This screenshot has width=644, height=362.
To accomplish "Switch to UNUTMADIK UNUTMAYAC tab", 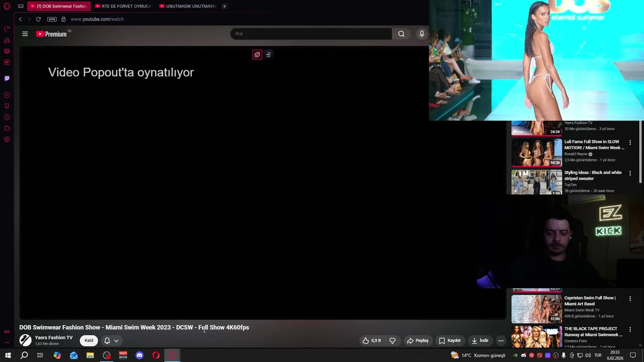I will pos(188,6).
